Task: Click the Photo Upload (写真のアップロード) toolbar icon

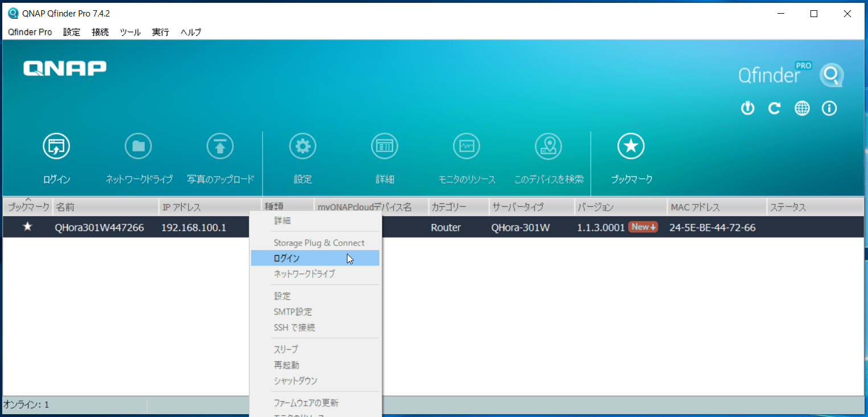Action: click(x=220, y=147)
